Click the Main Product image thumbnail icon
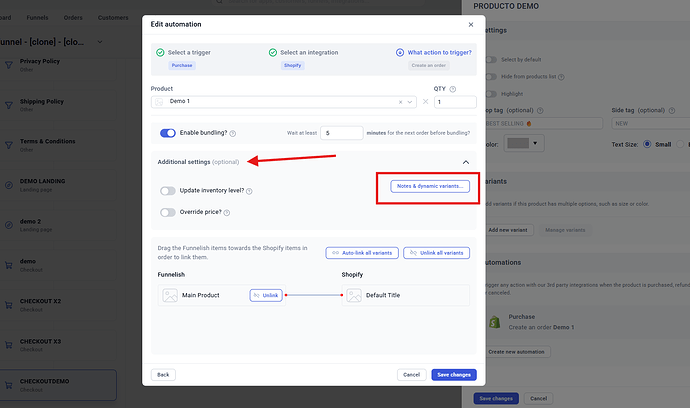Viewport: 690px width, 408px height. pyautogui.click(x=169, y=295)
